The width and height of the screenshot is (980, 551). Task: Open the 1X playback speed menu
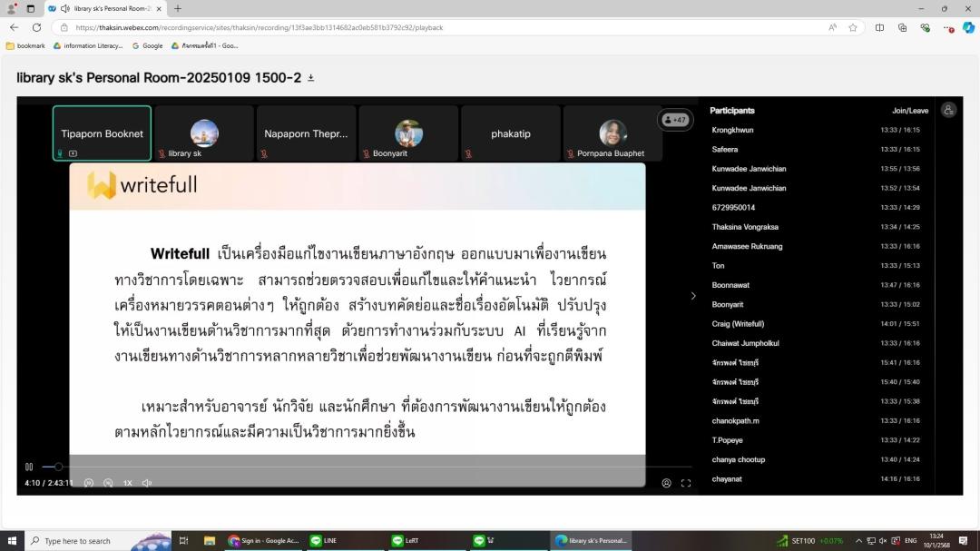click(128, 483)
